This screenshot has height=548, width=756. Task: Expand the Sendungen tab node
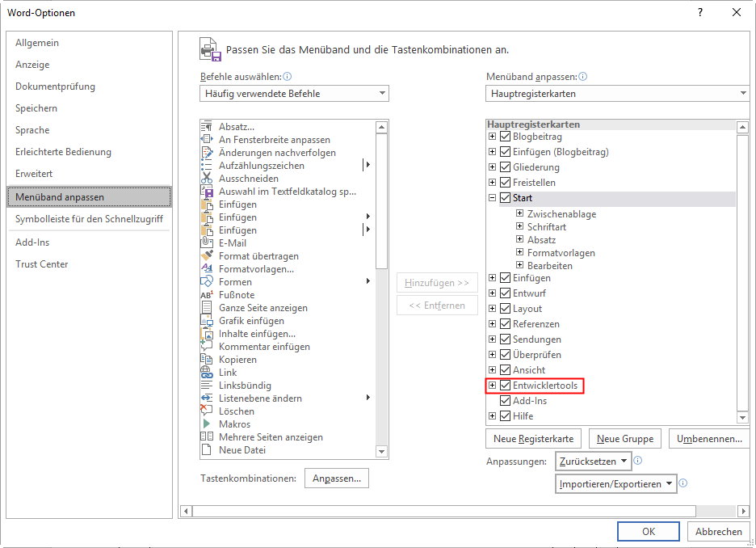(492, 339)
